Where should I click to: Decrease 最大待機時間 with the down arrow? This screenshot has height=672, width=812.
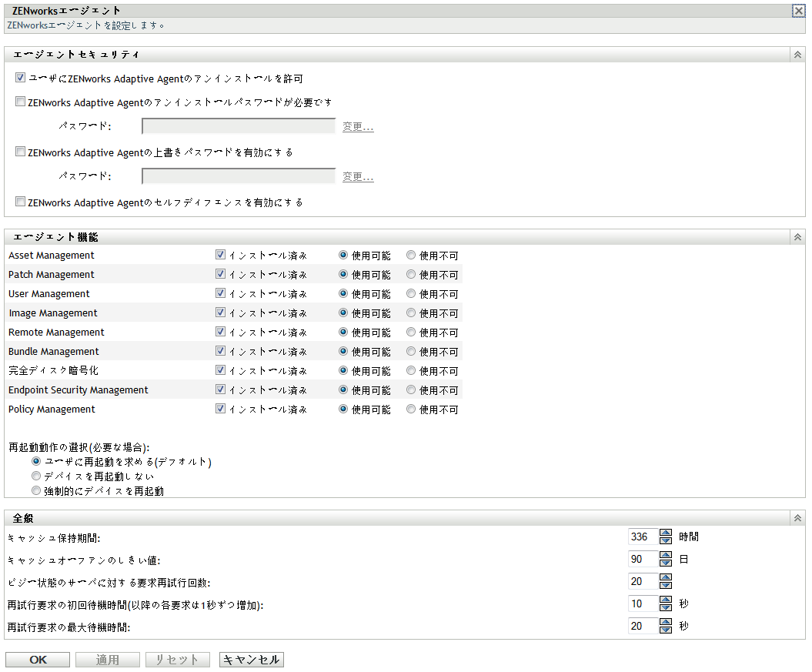click(x=666, y=630)
